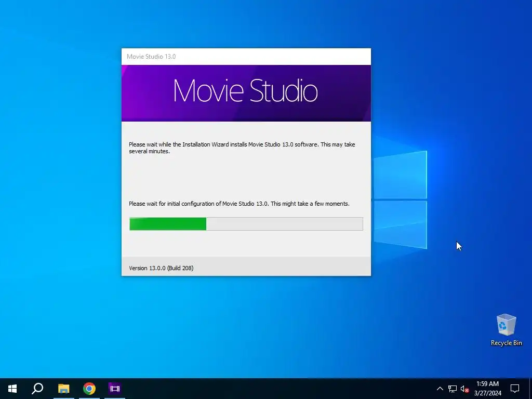Show hidden system tray icons
Image resolution: width=532 pixels, height=399 pixels.
[x=440, y=389]
